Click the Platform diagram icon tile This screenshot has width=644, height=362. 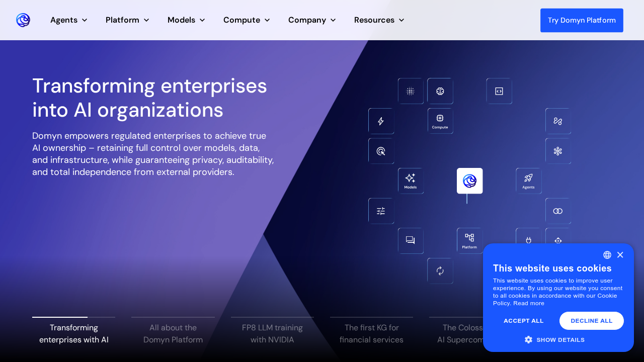pyautogui.click(x=469, y=240)
